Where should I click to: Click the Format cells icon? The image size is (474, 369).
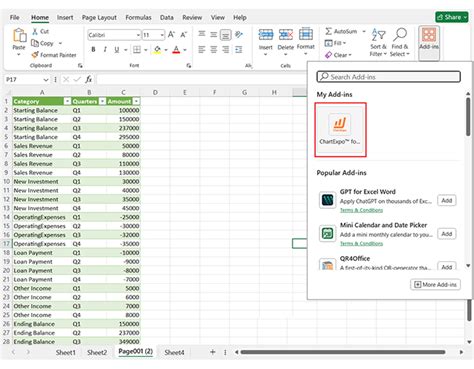pos(306,34)
